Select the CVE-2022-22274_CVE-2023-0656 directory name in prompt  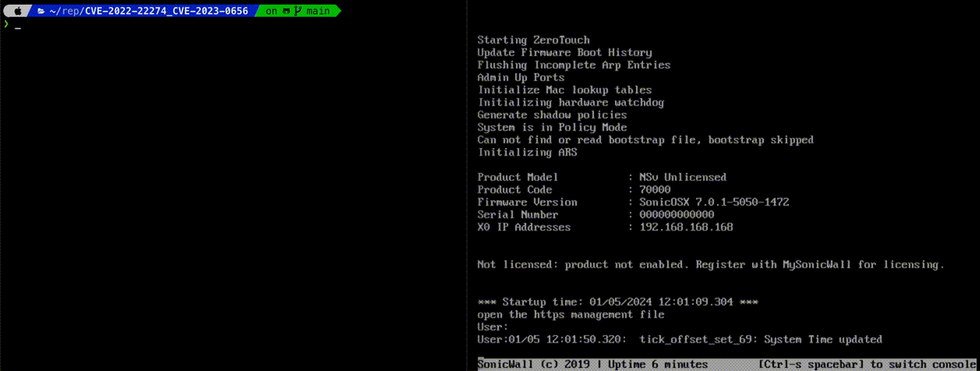[166, 11]
